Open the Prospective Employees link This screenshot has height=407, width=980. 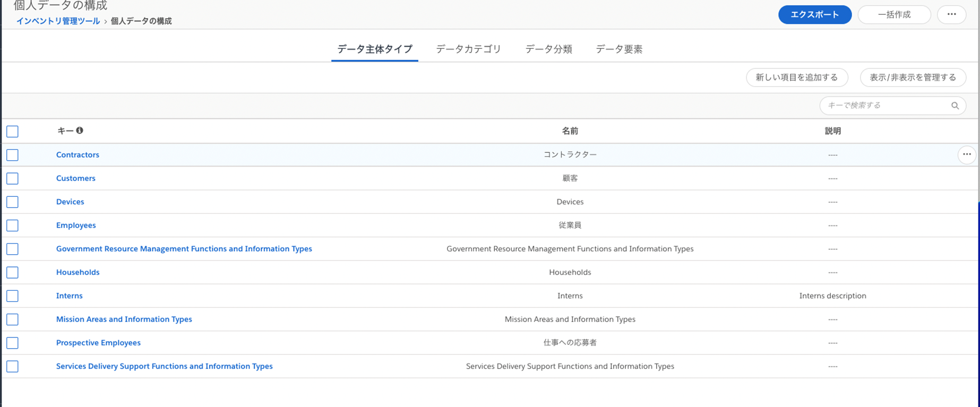pos(98,343)
